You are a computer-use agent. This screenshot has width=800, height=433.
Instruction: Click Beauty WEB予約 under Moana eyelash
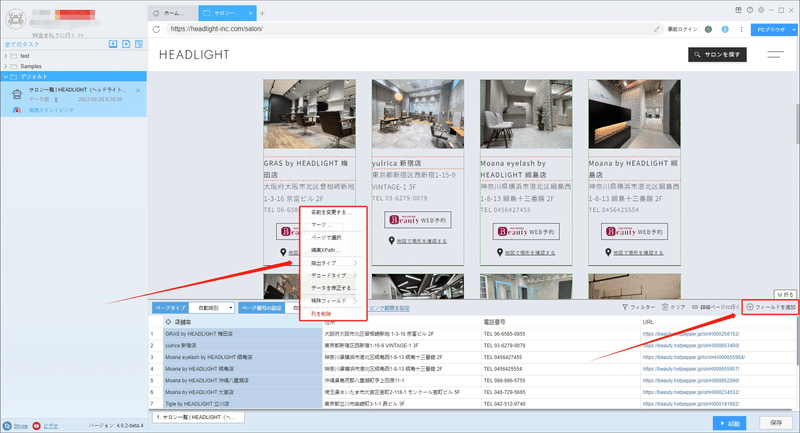(x=526, y=232)
